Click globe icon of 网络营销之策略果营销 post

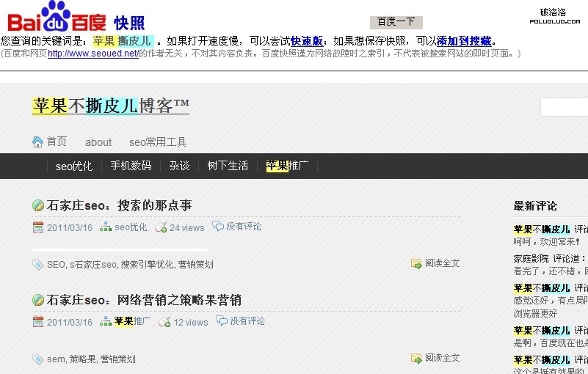click(38, 300)
